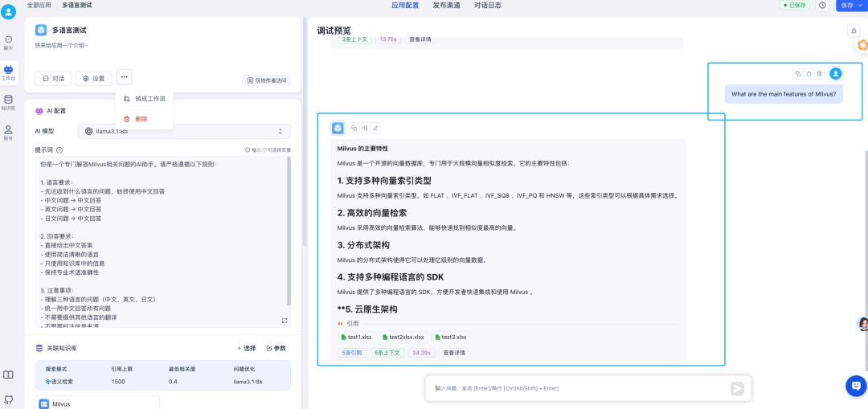Open the GitHub icon in sidebar bottom
Viewport: 868px width, 409px height.
tap(8, 399)
